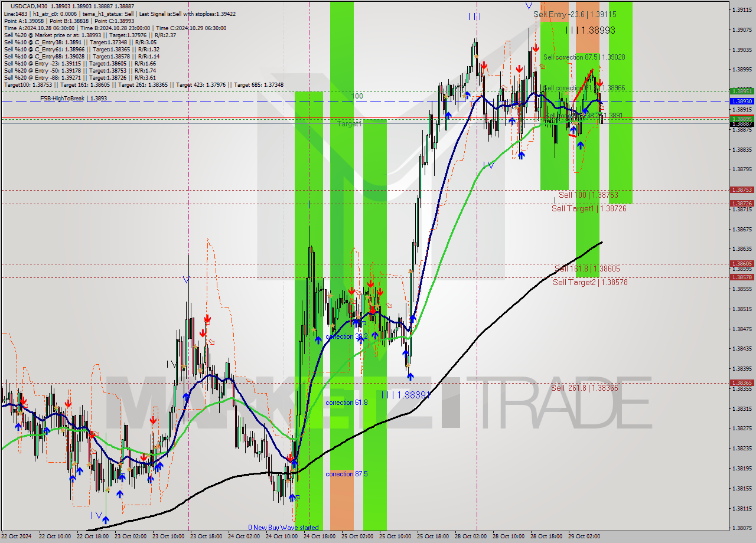This screenshot has width=756, height=543.
Task: Click the 1.39075 price axis value
Action: click(x=742, y=30)
